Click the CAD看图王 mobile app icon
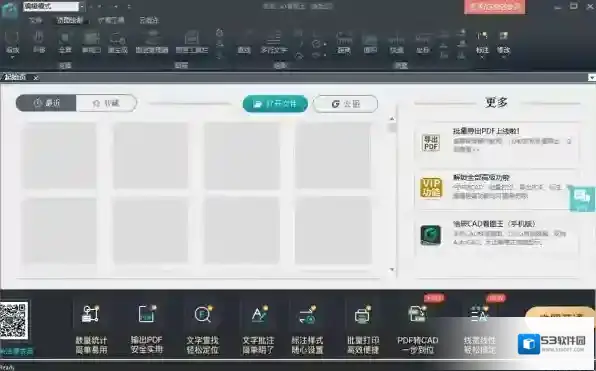The width and height of the screenshot is (596, 371). coord(431,235)
